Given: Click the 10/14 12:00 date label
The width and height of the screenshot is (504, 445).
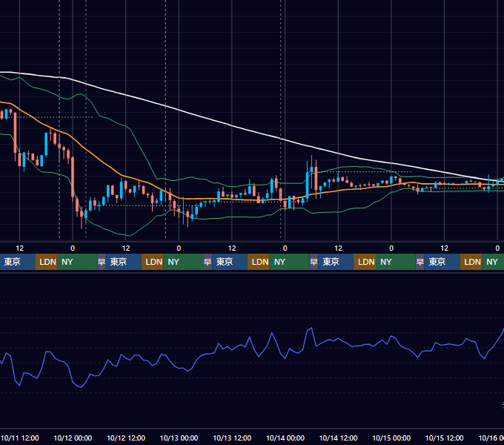Looking at the screenshot, I should pyautogui.click(x=338, y=438).
